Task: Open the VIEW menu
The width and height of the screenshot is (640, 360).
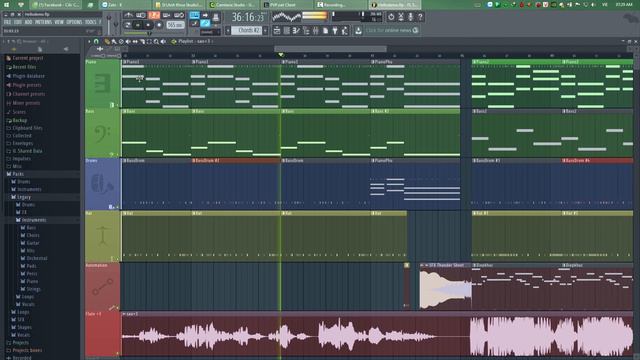Action: tap(59, 22)
